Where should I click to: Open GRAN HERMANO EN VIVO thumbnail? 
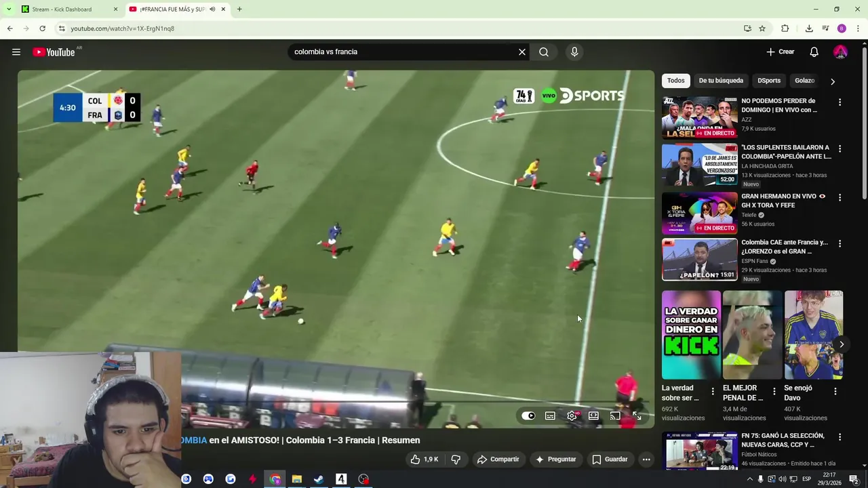pyautogui.click(x=699, y=213)
